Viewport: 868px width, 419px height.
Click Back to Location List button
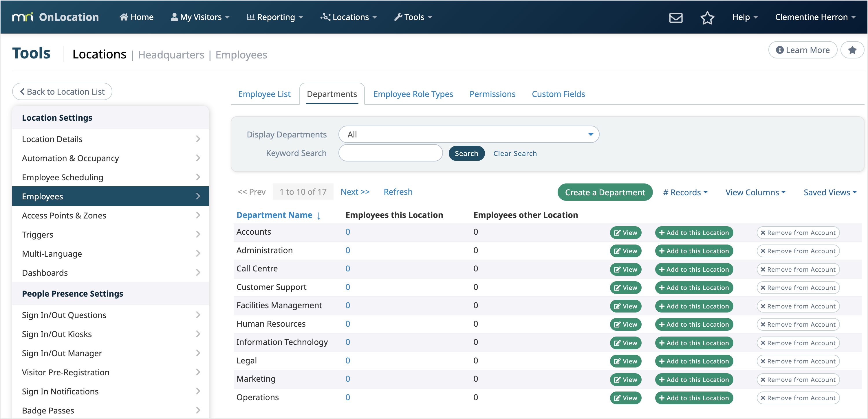pyautogui.click(x=62, y=92)
